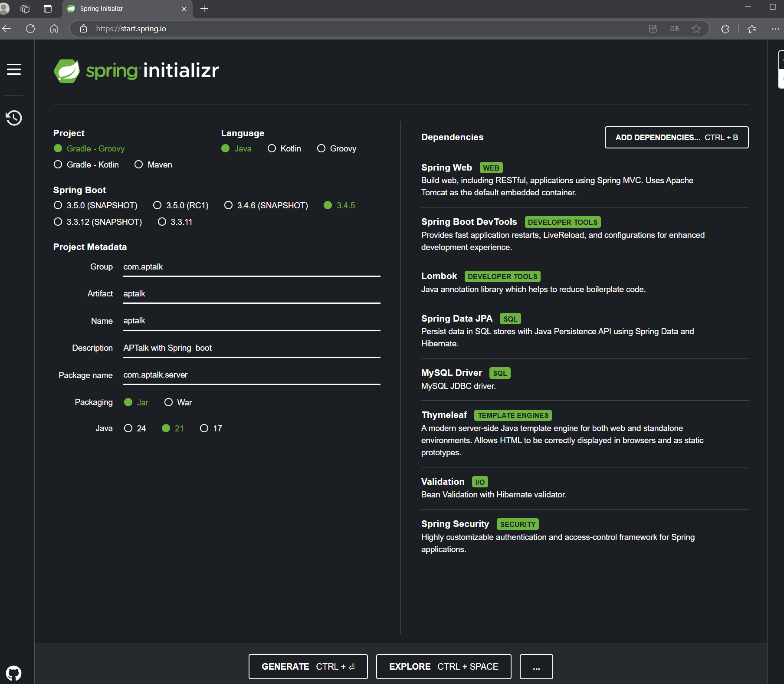Select Maven project type
Image resolution: width=784 pixels, height=684 pixels.
pos(153,164)
